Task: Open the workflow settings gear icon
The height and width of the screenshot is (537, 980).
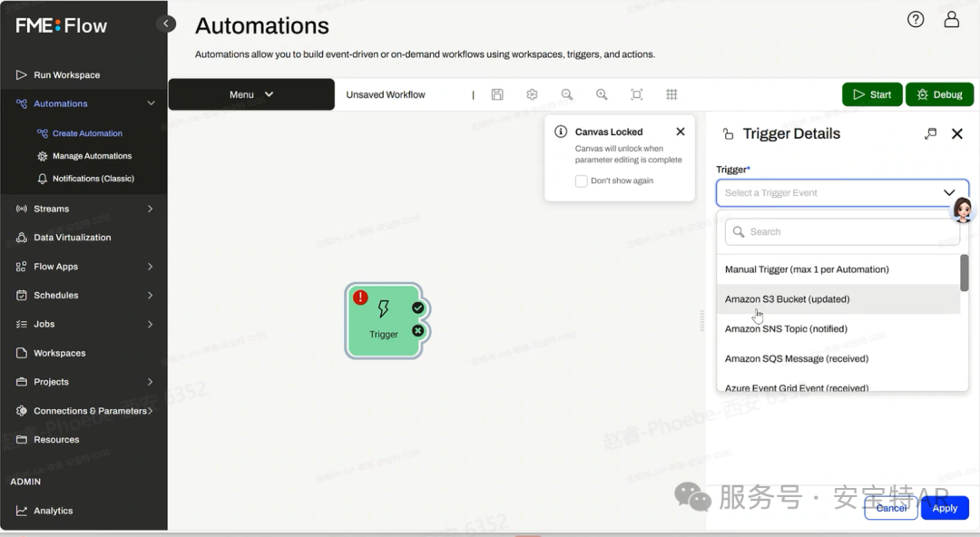Action: click(x=532, y=94)
